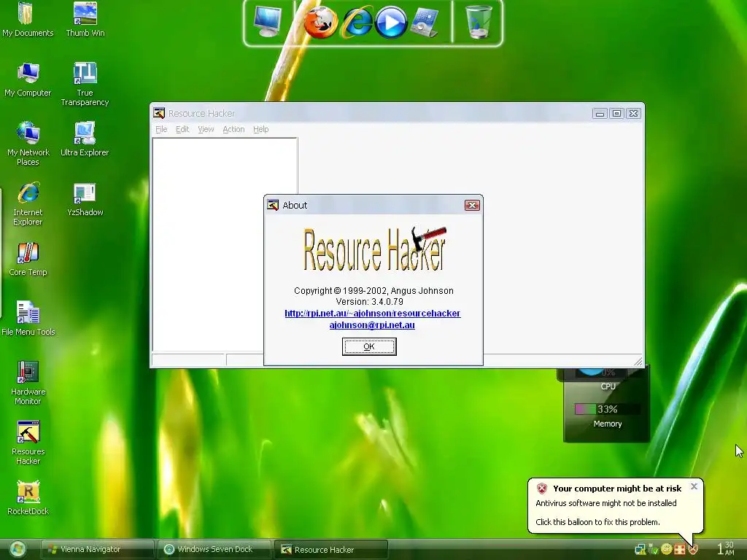
Task: Open the Hardware Monitor shortcut
Action: coord(28,383)
